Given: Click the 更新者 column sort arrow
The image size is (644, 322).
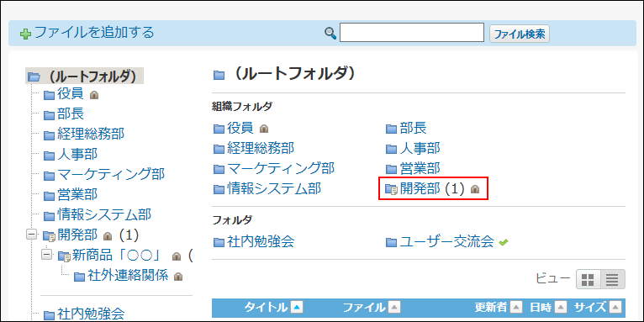Looking at the screenshot, I should click(x=516, y=307).
